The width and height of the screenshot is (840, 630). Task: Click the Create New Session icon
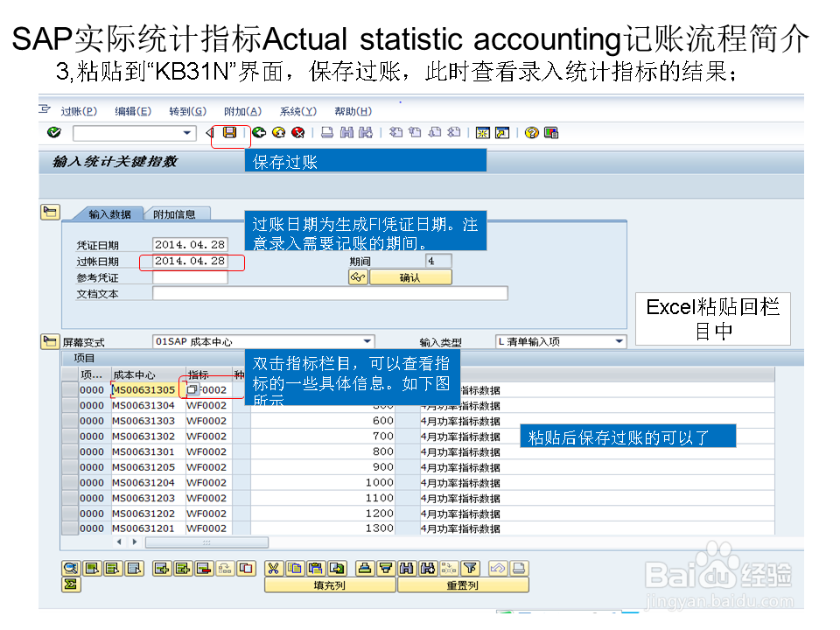point(483,132)
